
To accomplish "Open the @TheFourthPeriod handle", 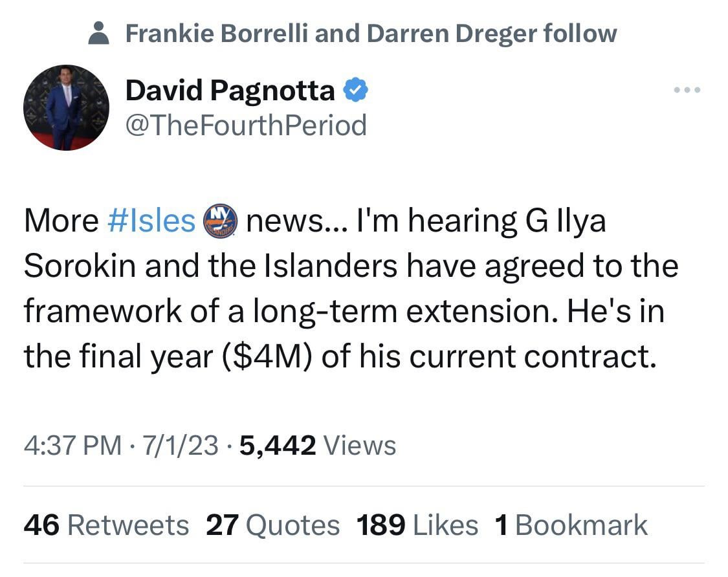I will coord(246,125).
